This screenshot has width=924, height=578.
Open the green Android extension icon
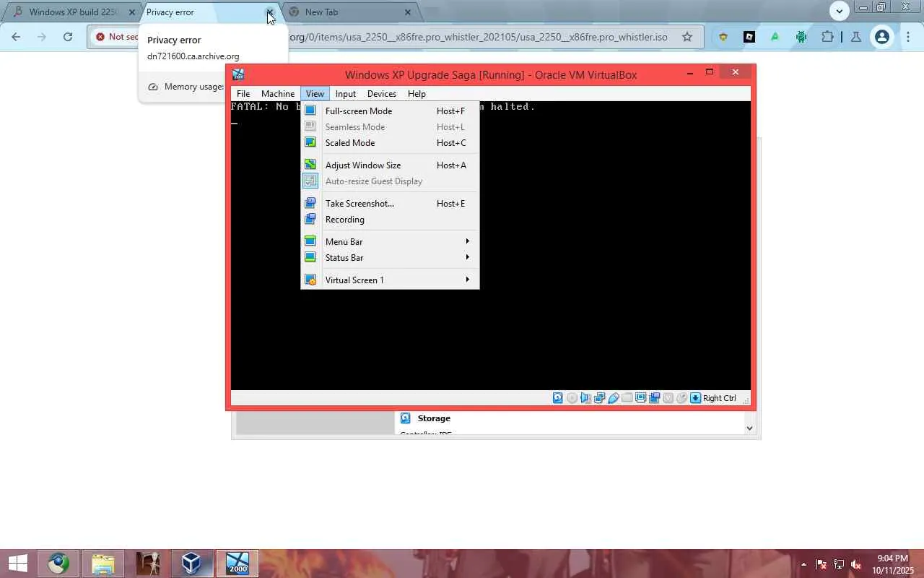(801, 37)
